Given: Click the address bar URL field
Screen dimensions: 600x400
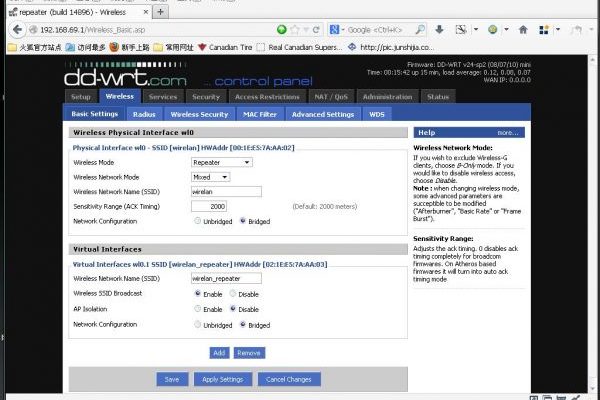Looking at the screenshot, I should (x=153, y=29).
